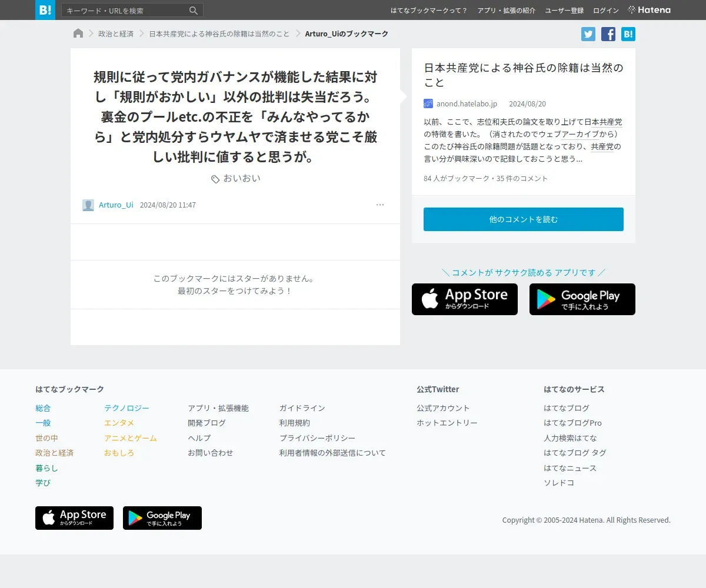This screenshot has height=588, width=706.
Task: Open footer category アニメとゲーム
Action: pyautogui.click(x=131, y=438)
